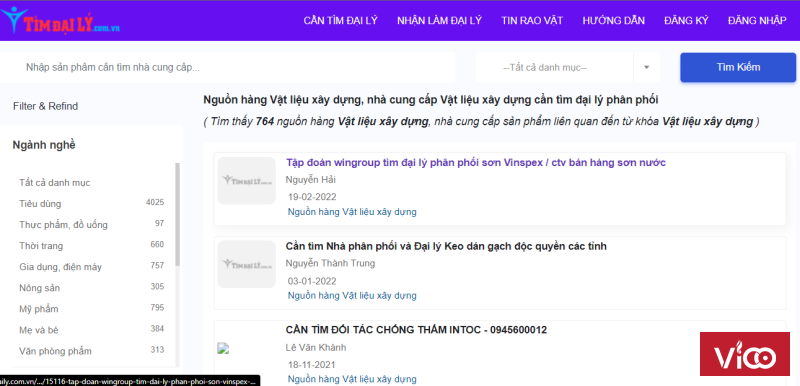Click the count 4025 beside Tiêu dùng
Image resolution: width=800 pixels, height=386 pixels.
(155, 202)
